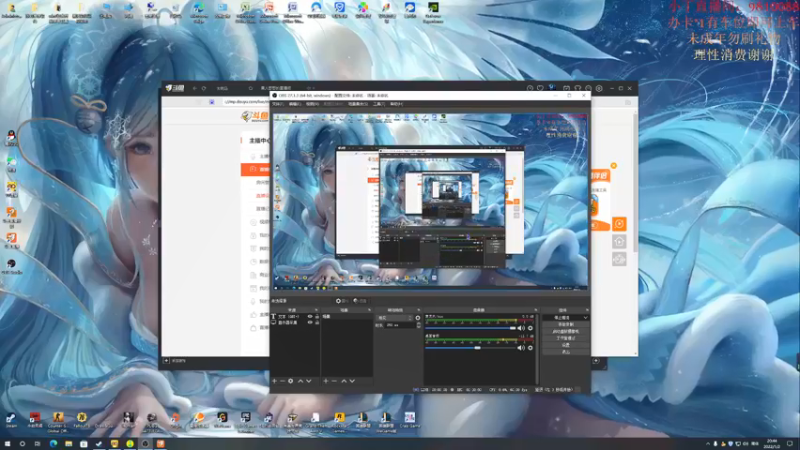Select the 文本 GDI+ source row
Screen dimensions: 800x450
295,317
